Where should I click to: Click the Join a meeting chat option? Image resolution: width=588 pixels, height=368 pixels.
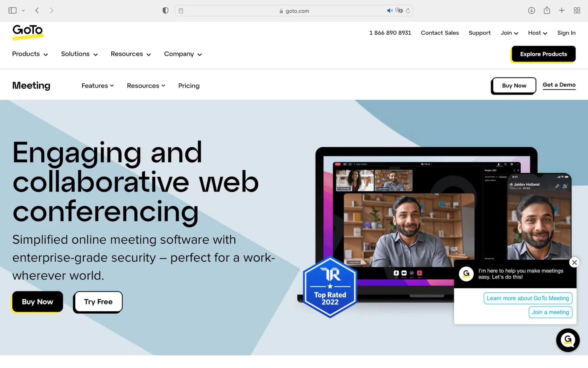point(550,312)
